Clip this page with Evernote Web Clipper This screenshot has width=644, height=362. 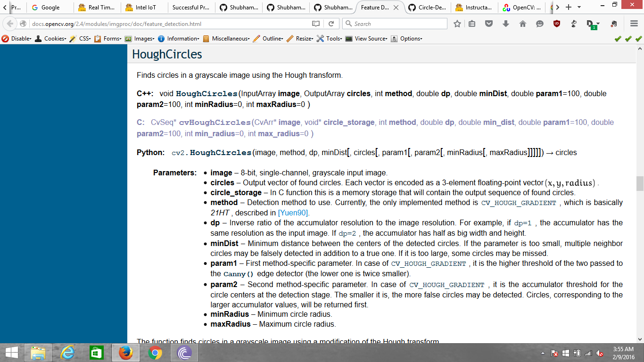click(614, 24)
